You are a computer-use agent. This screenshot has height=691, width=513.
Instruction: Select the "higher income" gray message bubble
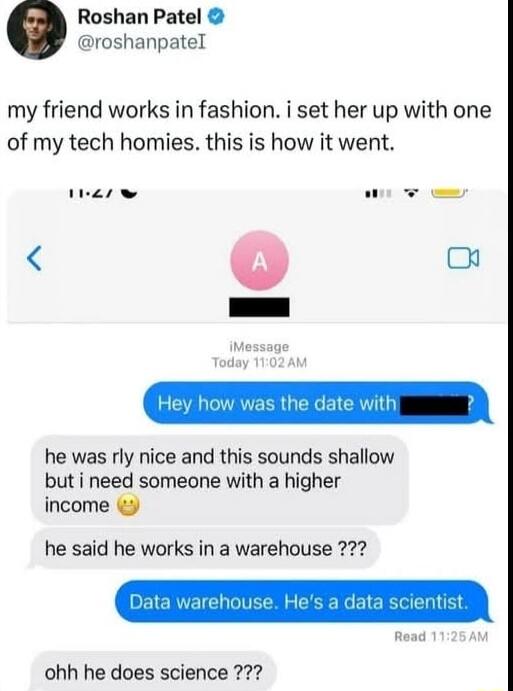(x=219, y=480)
